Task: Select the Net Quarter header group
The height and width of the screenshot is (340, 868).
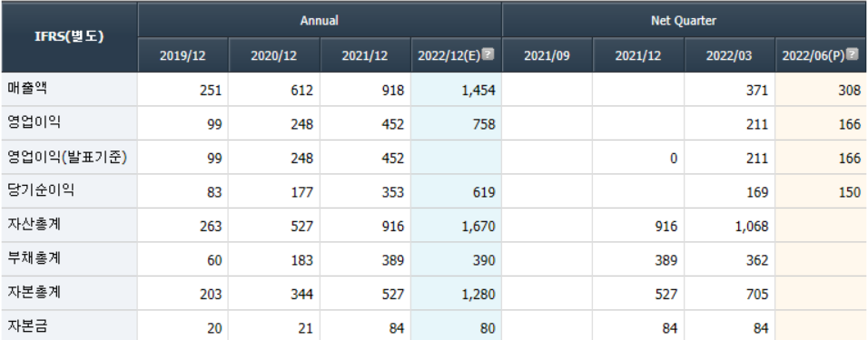Action: [x=684, y=21]
